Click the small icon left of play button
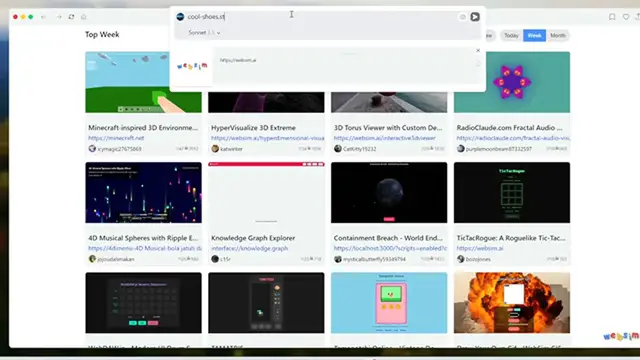The image size is (640, 360). click(x=462, y=17)
